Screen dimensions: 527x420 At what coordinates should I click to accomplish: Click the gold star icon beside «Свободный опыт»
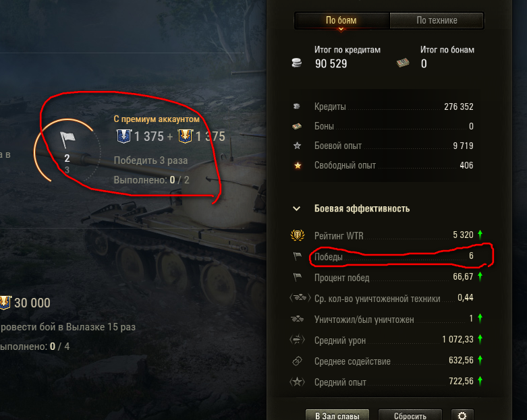(298, 165)
